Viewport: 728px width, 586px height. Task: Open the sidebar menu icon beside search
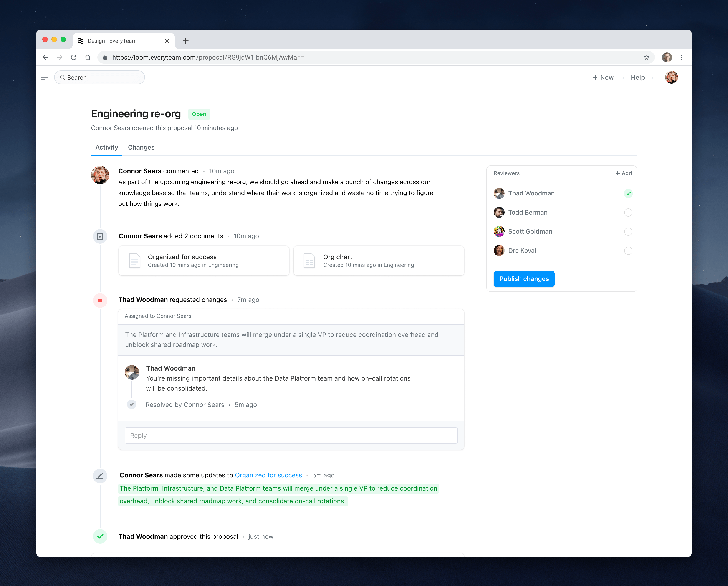[44, 77]
